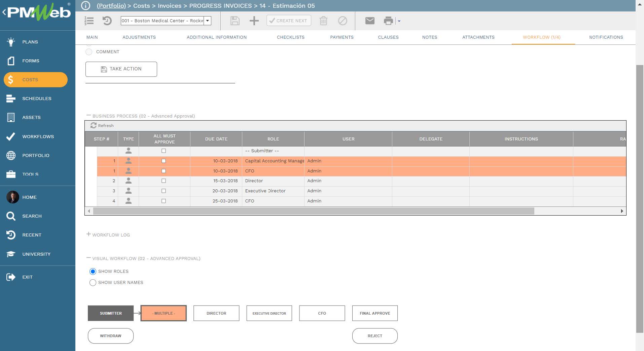Switch to Adjustments tab
The image size is (644, 351).
pos(139,37)
